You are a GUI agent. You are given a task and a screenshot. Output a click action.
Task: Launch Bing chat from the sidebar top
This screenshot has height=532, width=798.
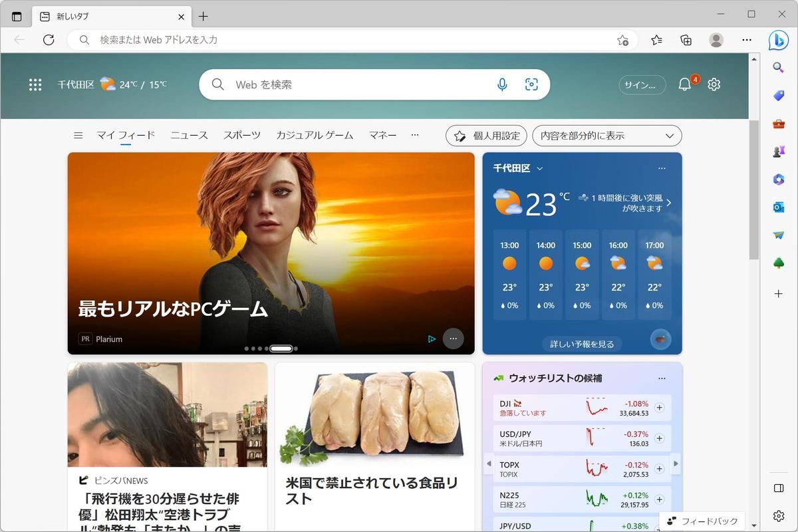coord(779,40)
